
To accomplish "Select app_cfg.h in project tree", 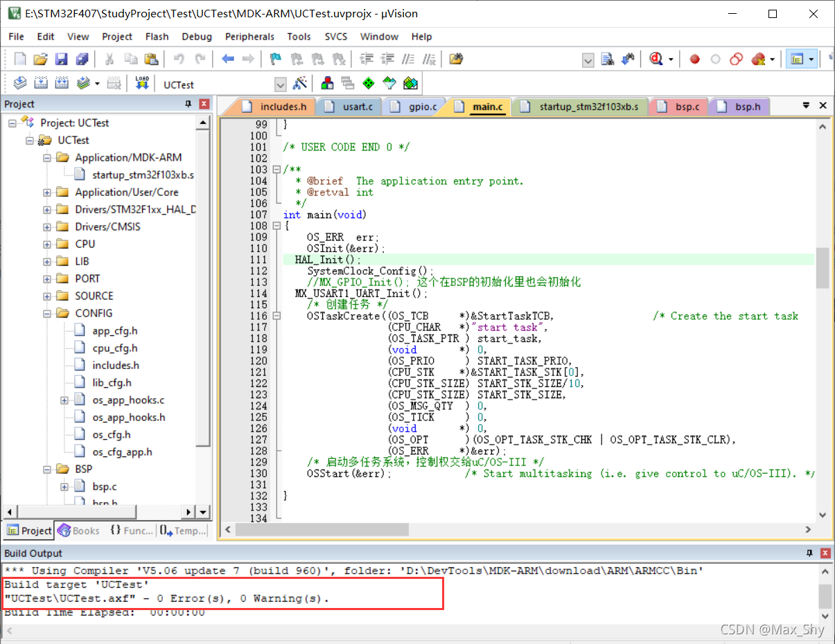I will tap(115, 331).
